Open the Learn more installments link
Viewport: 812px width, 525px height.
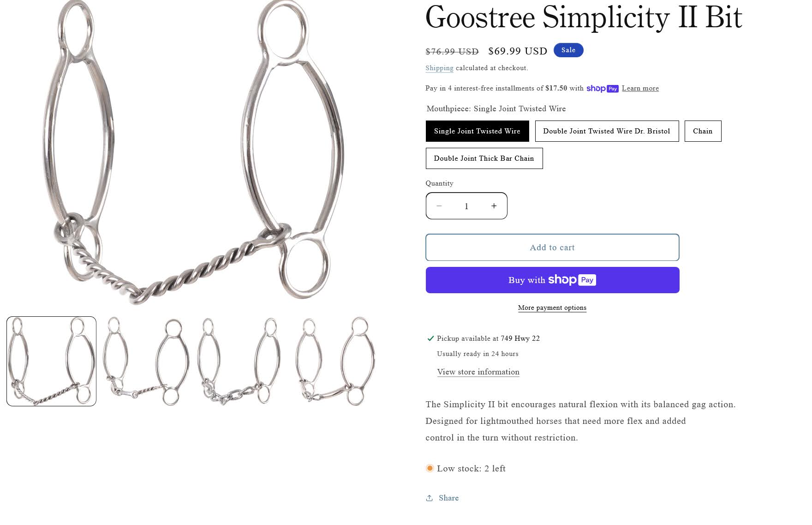640,88
